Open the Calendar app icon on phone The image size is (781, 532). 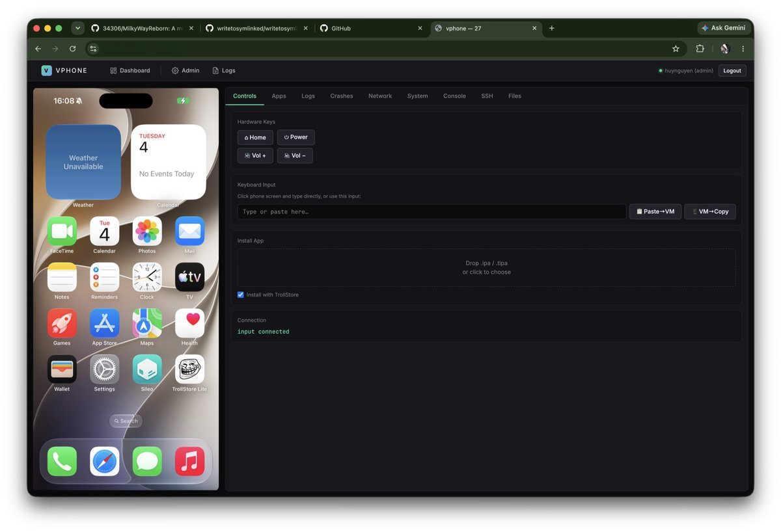point(104,231)
